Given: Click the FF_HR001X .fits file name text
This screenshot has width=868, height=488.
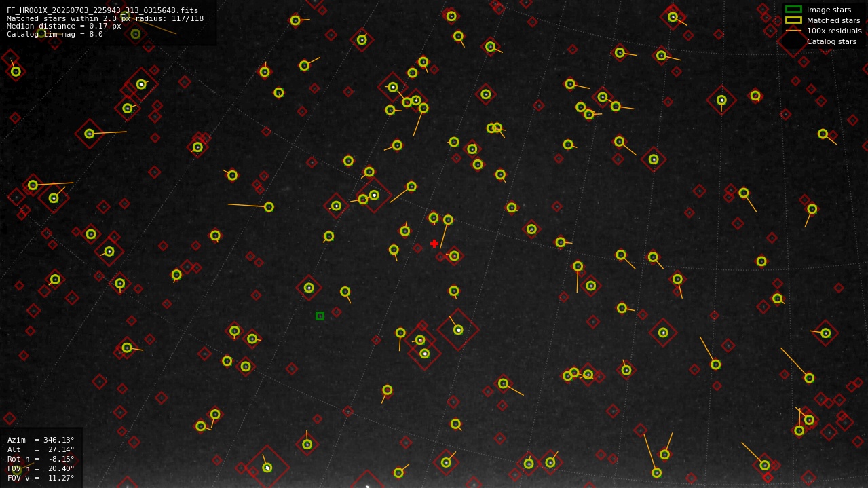Looking at the screenshot, I should tap(102, 11).
